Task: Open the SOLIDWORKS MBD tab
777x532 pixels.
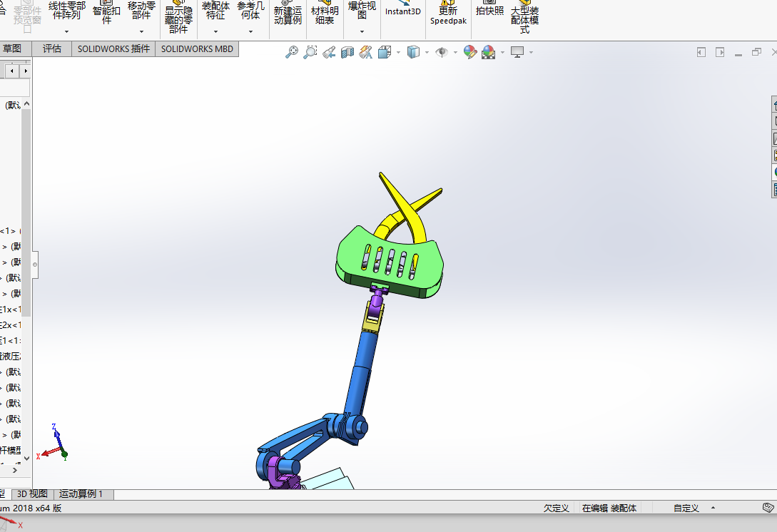Action: pyautogui.click(x=197, y=48)
